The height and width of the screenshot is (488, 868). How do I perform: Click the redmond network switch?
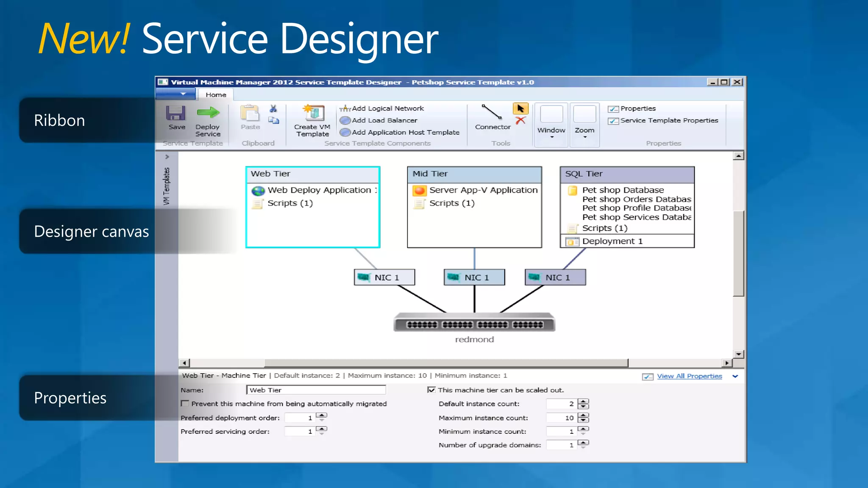point(474,323)
